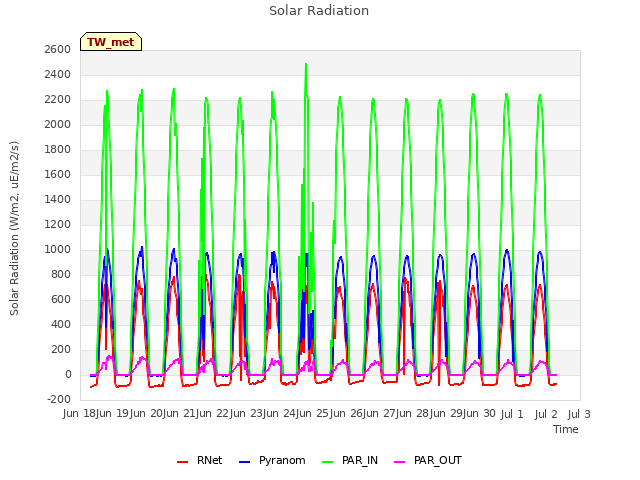Image resolution: width=640 pixels, height=480 pixels.
Task: Select the PAR_OUT legend entry
Action: pyautogui.click(x=428, y=460)
